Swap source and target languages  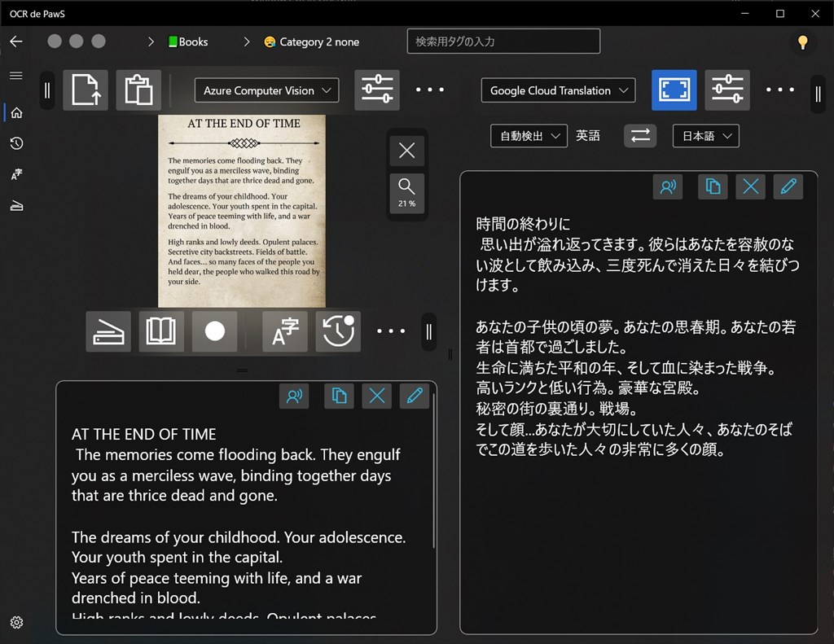pyautogui.click(x=640, y=136)
